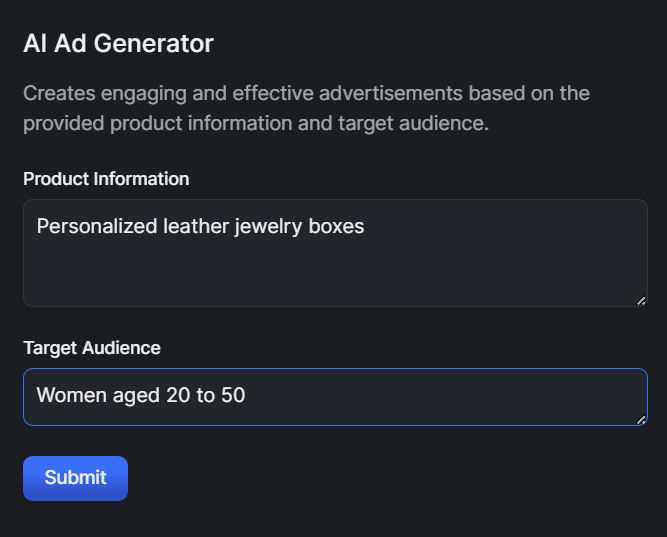Place cursor on the word 'Personalized'
Screen dimensions: 667x537
tap(97, 226)
